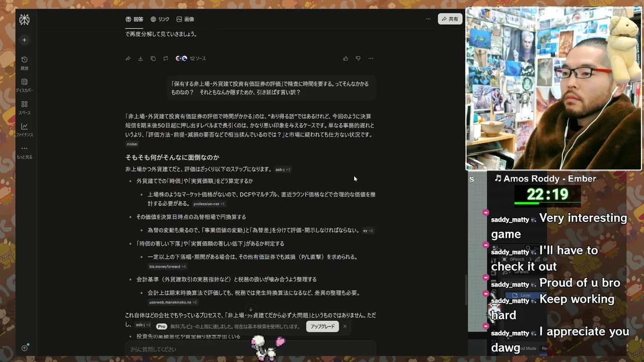This screenshot has height=362, width=644.
Task: Click the thumbs down icon
Action: point(358,58)
